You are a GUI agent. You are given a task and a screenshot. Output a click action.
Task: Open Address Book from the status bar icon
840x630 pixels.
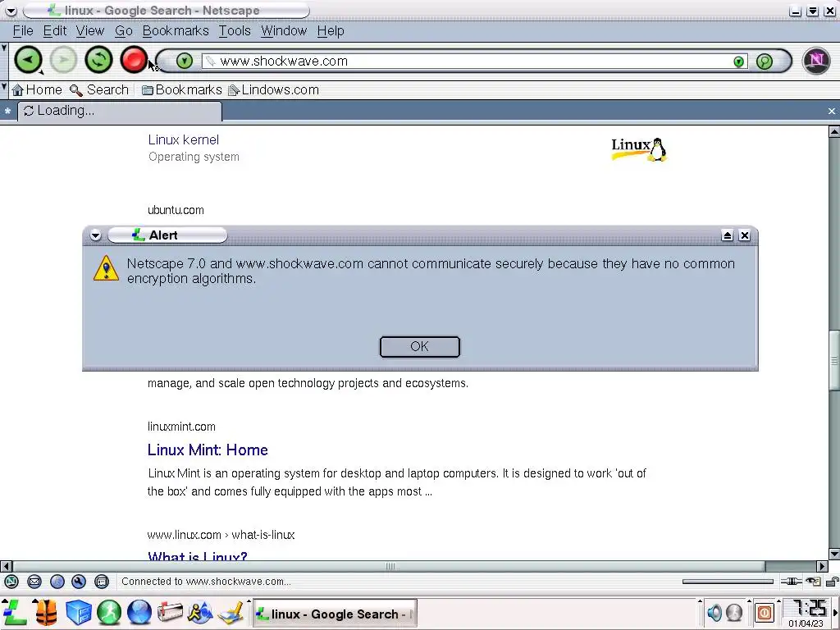pyautogui.click(x=102, y=582)
